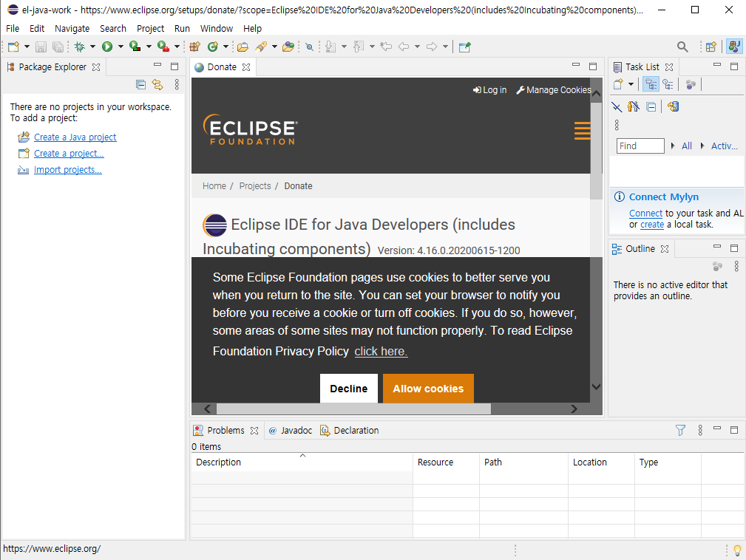Click the Quick Access magnifier icon

(x=682, y=47)
